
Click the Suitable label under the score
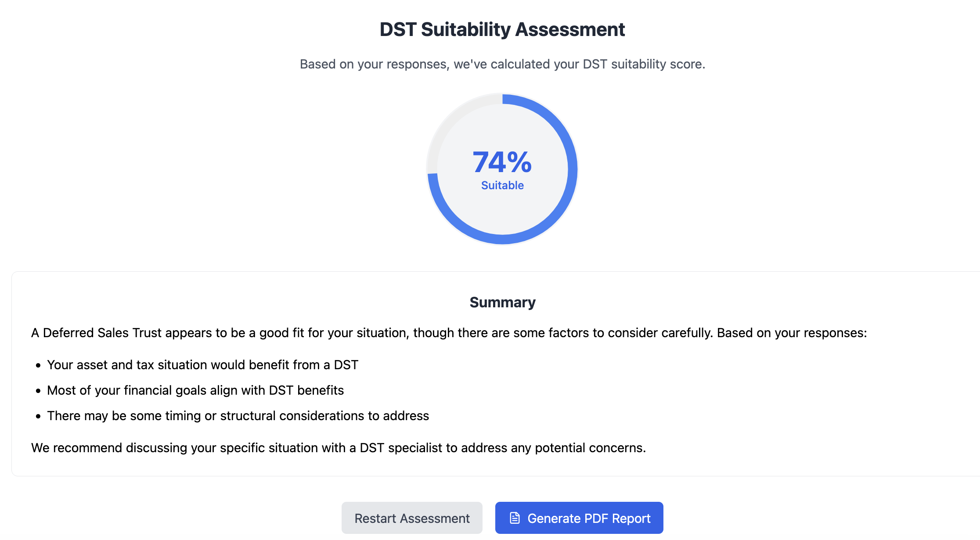502,185
